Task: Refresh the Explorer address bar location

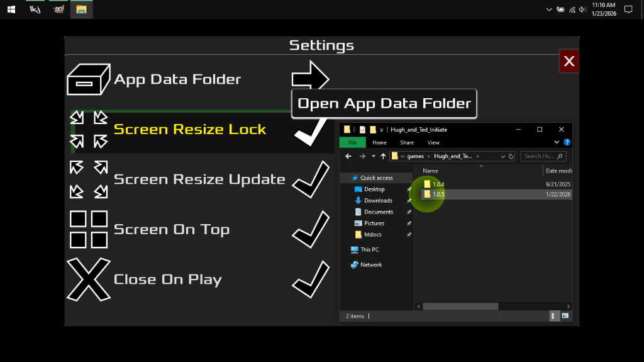Action: [x=511, y=156]
